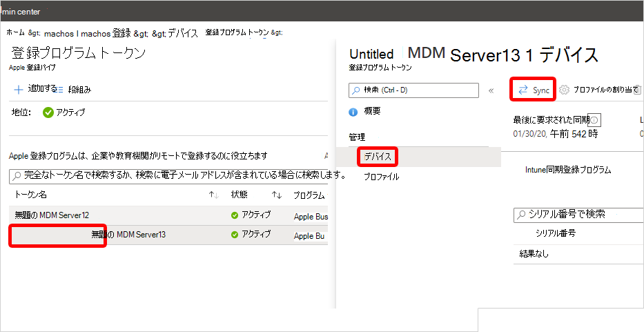
Task: Click アクティブ status in MDM Server12 row
Action: click(x=251, y=215)
